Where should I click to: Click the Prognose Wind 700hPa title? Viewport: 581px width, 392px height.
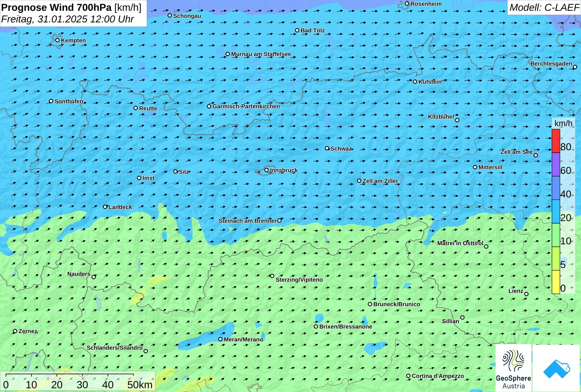57,7
